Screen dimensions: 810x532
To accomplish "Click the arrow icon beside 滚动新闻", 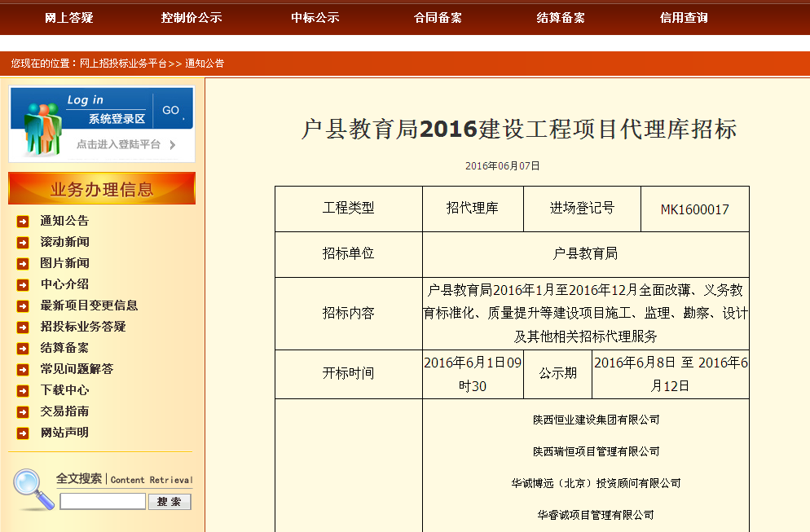I will (23, 242).
